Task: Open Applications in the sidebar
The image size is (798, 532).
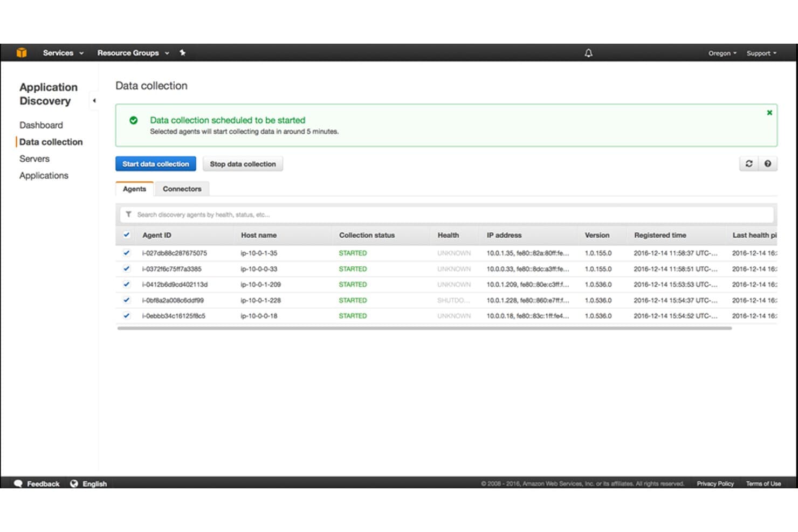Action: click(x=44, y=176)
